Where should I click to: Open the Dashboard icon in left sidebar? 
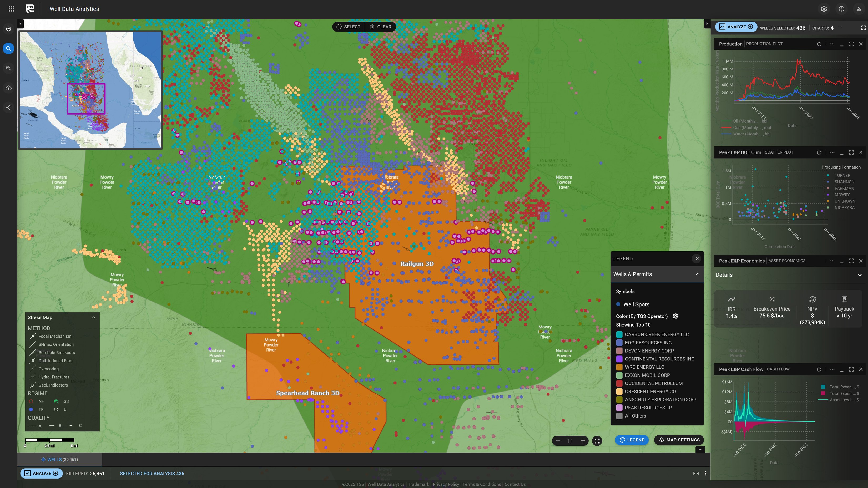(8, 29)
